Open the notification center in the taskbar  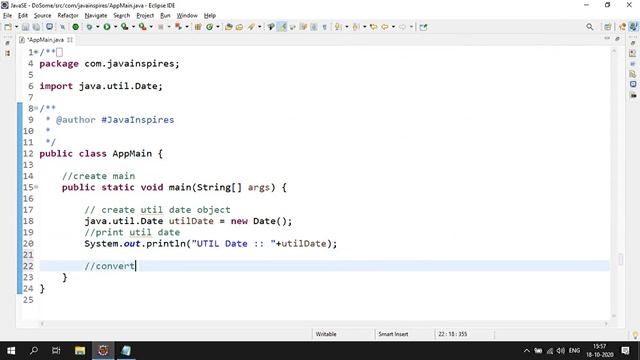(625, 351)
